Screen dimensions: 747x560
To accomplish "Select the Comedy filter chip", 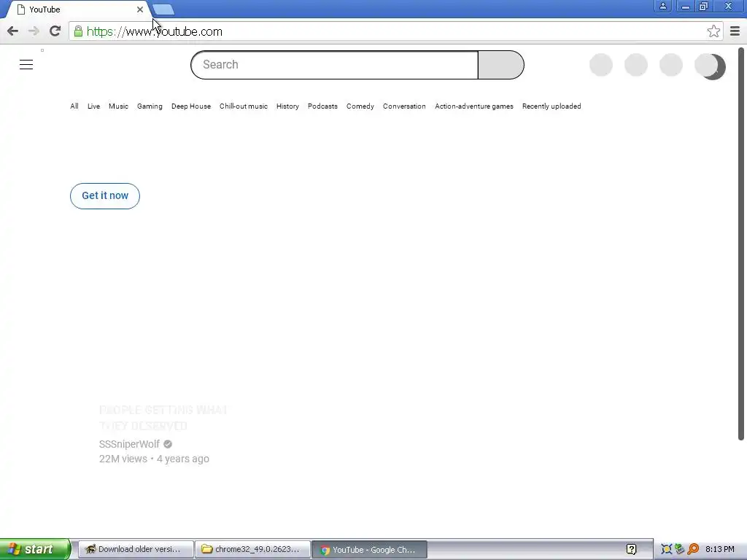I will [x=360, y=106].
